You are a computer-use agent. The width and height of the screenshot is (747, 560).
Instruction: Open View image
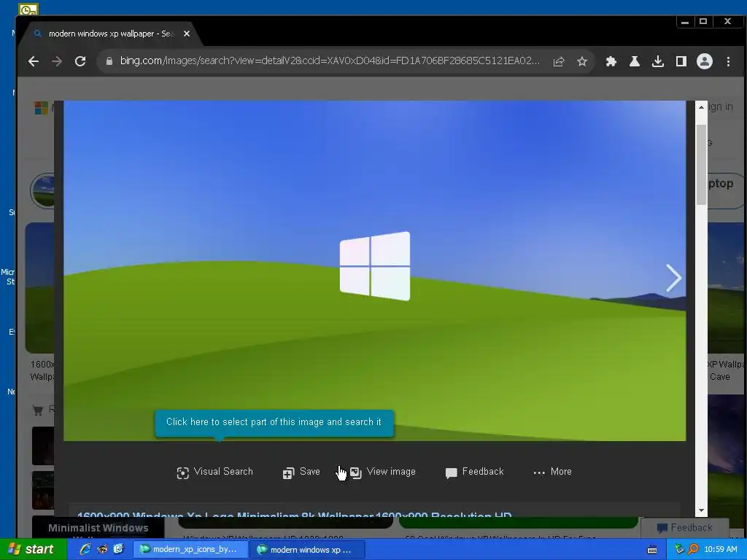click(383, 472)
